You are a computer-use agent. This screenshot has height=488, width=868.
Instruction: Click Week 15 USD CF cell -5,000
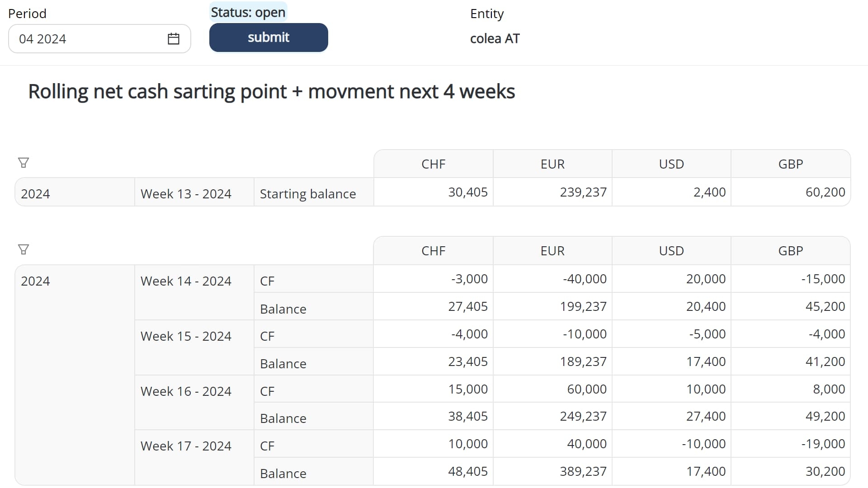(x=707, y=334)
